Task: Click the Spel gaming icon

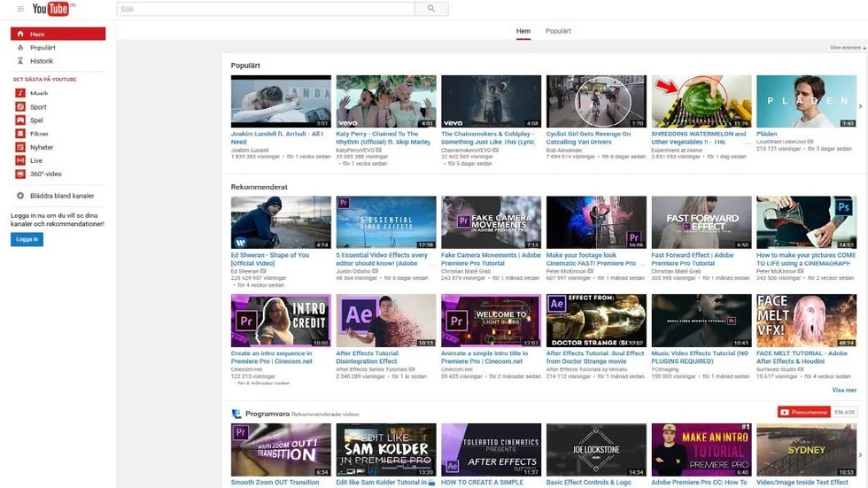Action: 20,120
